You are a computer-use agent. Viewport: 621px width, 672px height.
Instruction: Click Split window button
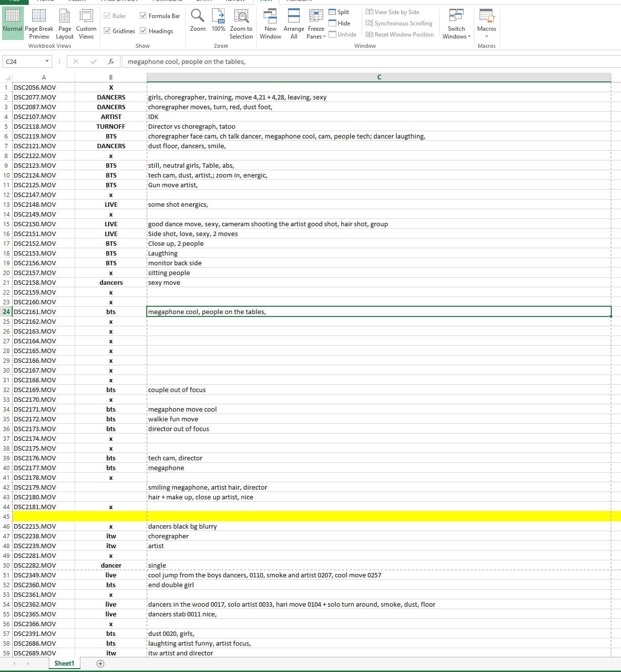[x=339, y=12]
